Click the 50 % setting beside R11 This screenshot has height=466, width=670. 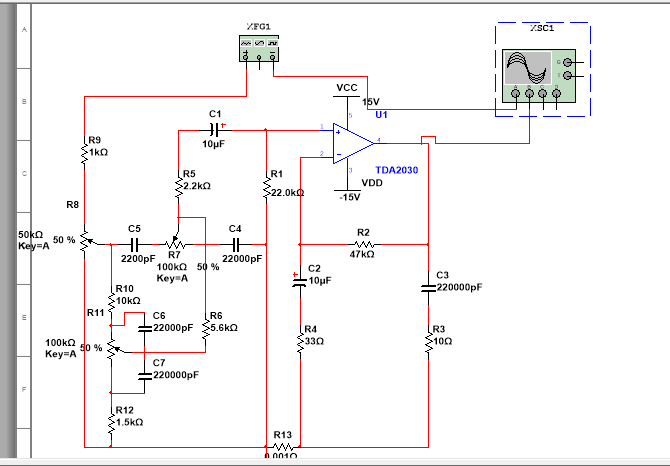click(91, 348)
